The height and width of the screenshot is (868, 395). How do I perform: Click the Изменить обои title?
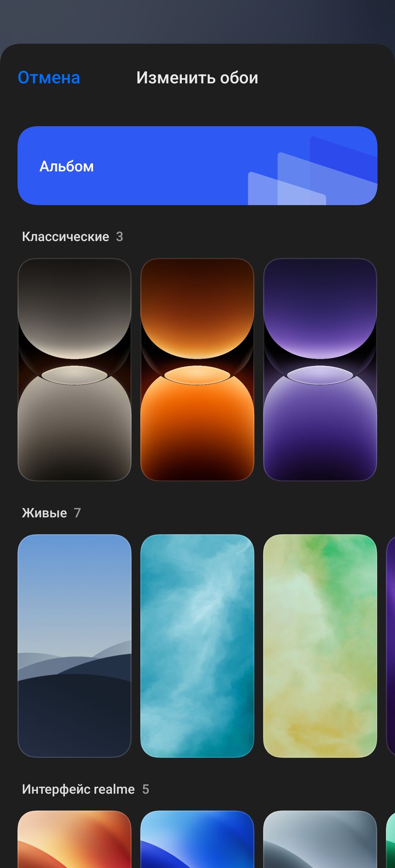(x=197, y=78)
